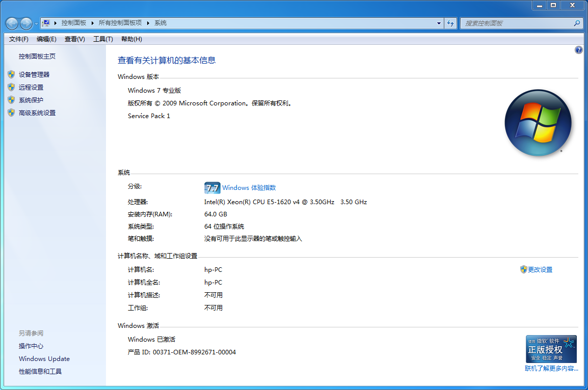Viewport: 588px width, 390px height.
Task: Open 远程设置 link
Action: 31,87
